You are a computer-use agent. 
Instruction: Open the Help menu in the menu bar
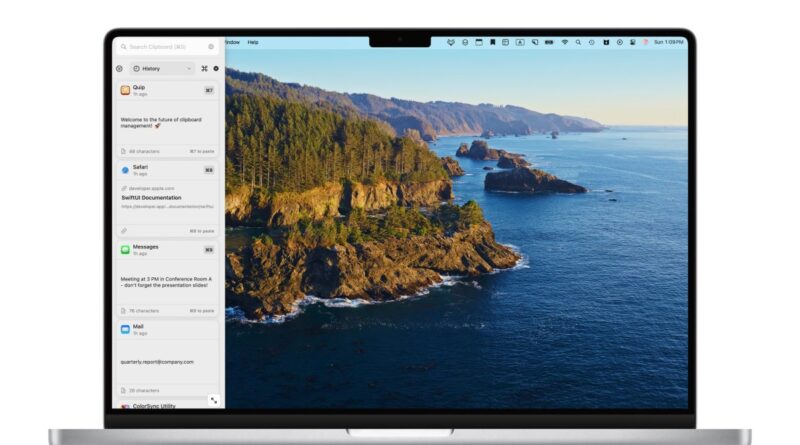[253, 42]
